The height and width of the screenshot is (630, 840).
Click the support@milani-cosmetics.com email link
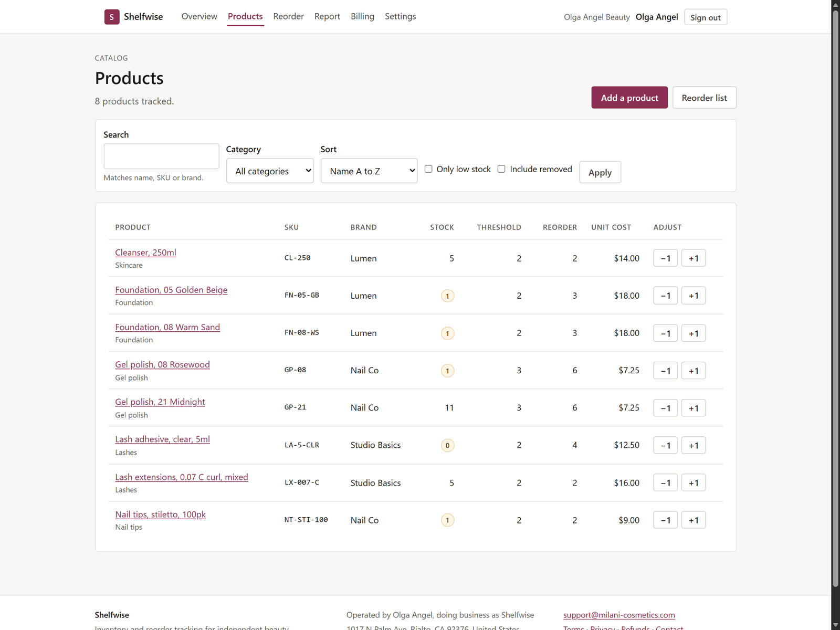619,615
